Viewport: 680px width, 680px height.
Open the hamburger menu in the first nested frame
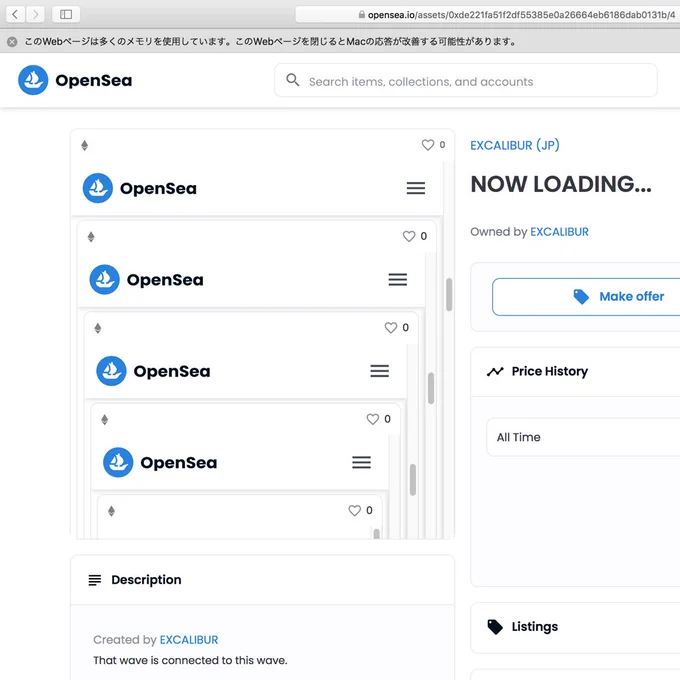415,188
